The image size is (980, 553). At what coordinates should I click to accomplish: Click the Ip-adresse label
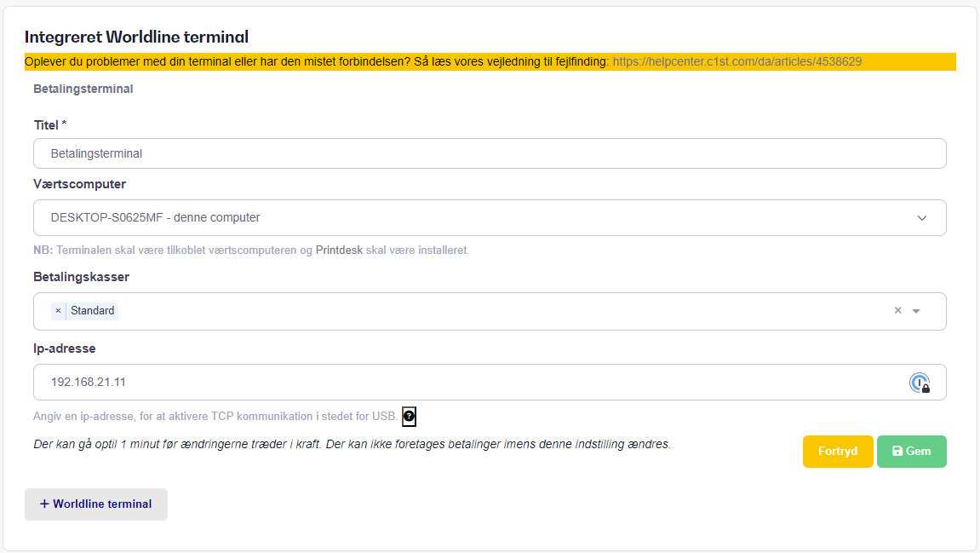pyautogui.click(x=65, y=349)
